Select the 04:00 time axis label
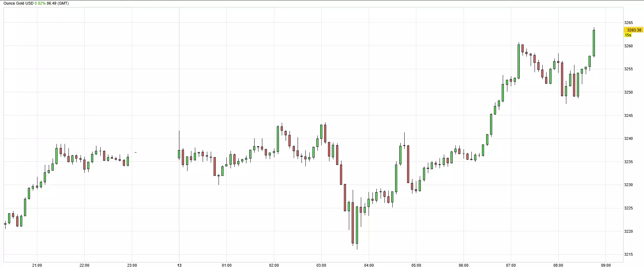 tap(369, 265)
